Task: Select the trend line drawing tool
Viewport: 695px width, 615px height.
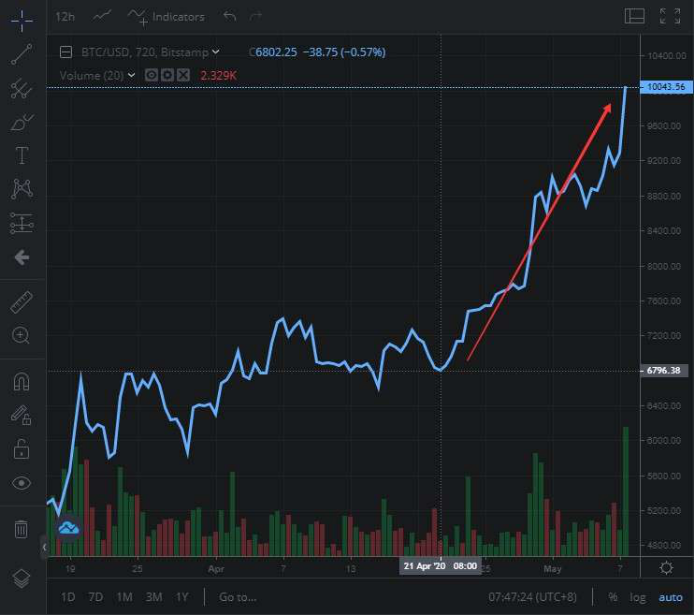Action: pos(21,54)
